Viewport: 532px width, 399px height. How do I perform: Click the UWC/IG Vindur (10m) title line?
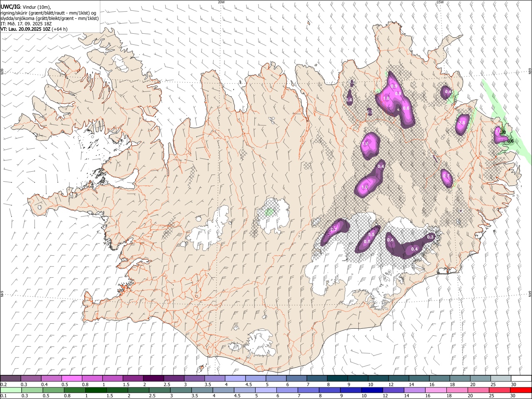point(26,7)
